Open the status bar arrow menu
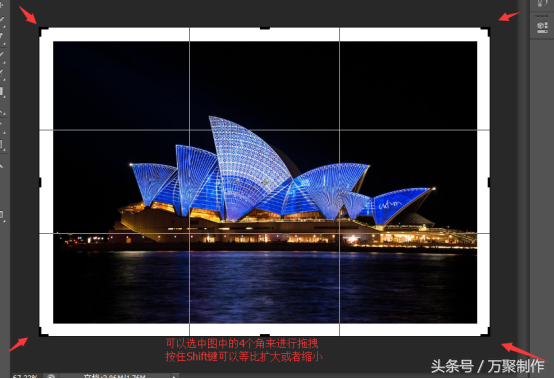554x379 pixels. click(175, 377)
